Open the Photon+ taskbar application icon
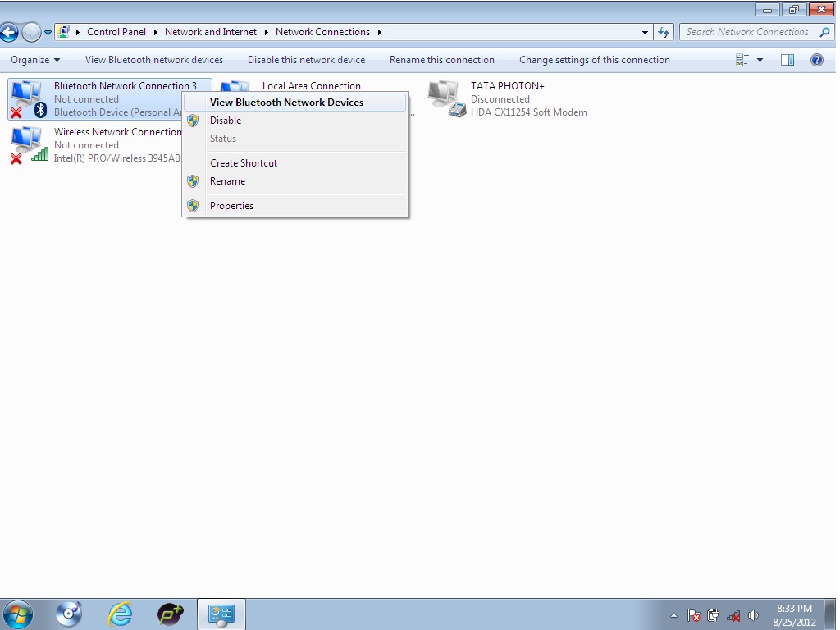This screenshot has width=840, height=630. tap(171, 614)
